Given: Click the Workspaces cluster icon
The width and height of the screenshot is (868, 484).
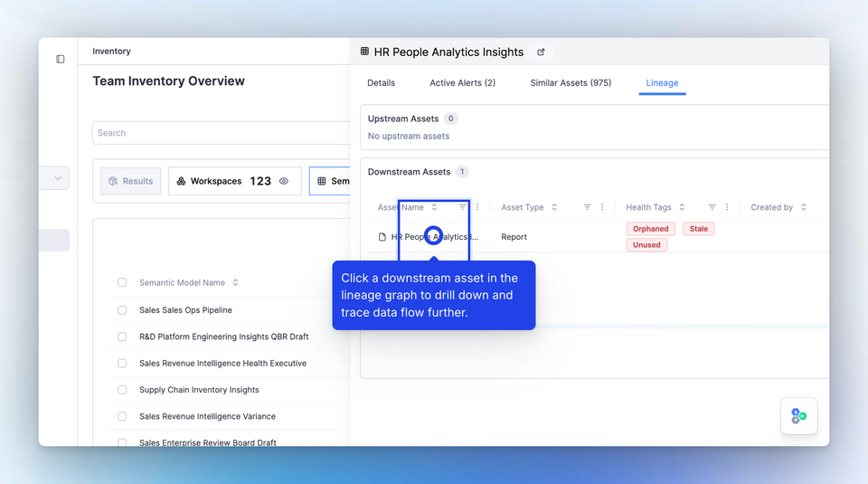Looking at the screenshot, I should tap(181, 181).
